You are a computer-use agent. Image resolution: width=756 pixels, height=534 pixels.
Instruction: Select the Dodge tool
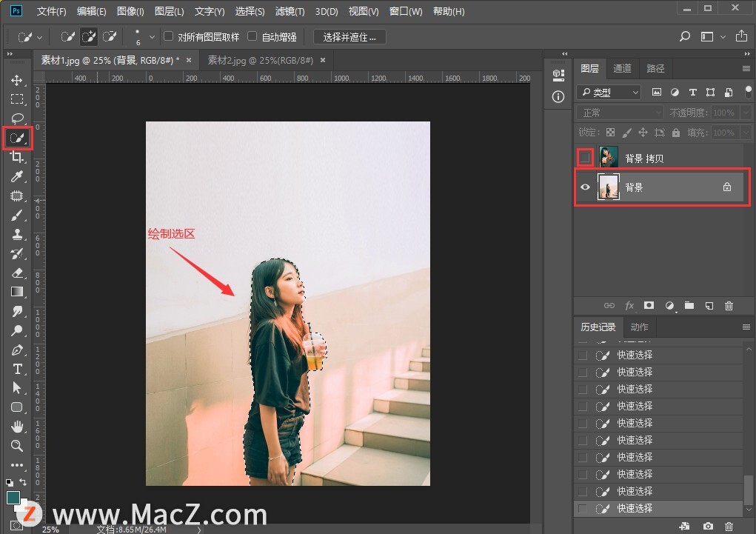point(17,330)
